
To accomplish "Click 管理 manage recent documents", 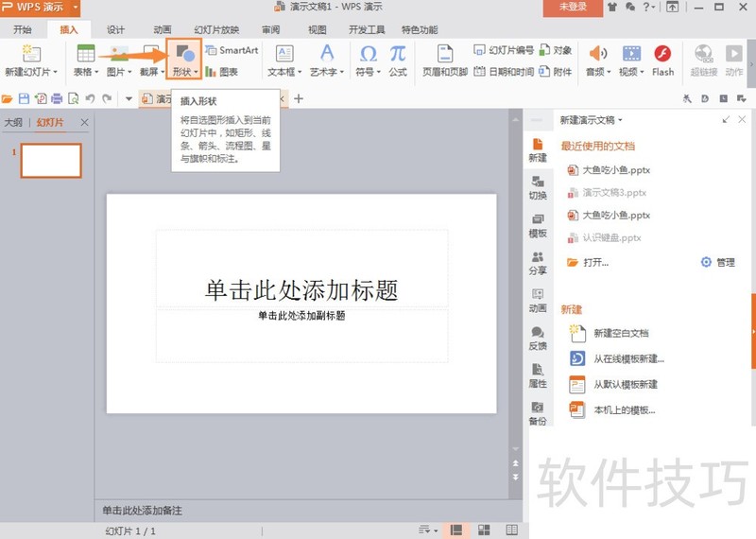I will coord(718,263).
